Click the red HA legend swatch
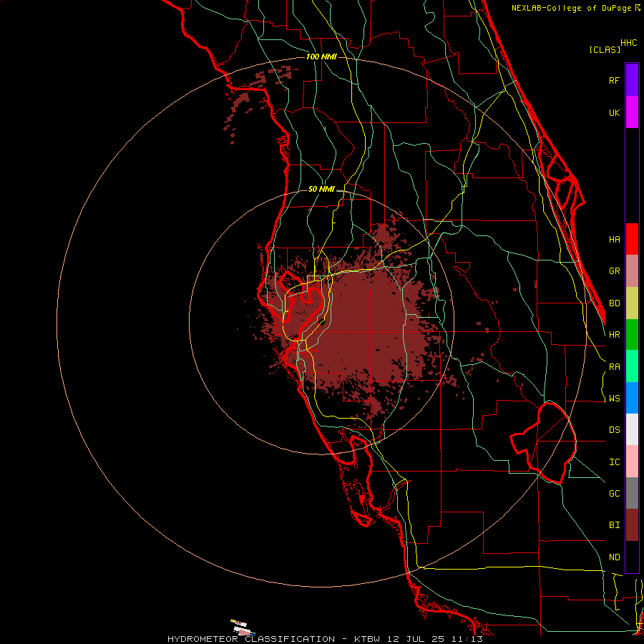 pos(632,239)
